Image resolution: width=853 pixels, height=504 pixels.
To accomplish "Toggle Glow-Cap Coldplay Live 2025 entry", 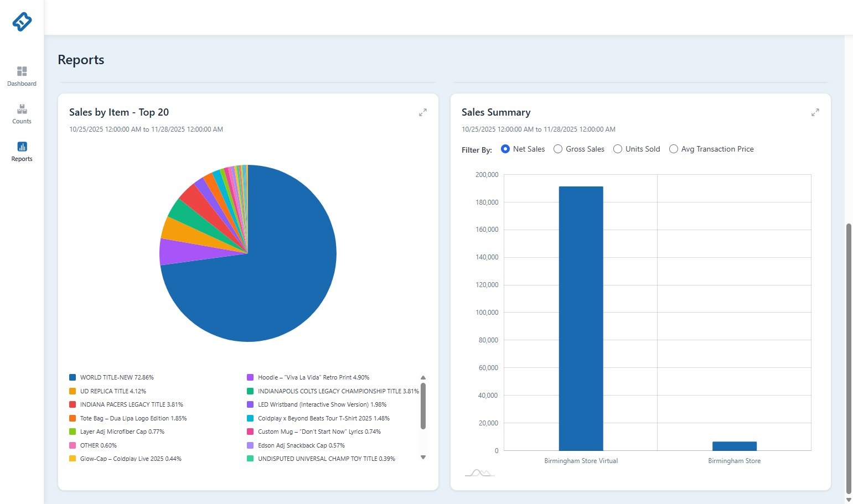I will pyautogui.click(x=126, y=459).
